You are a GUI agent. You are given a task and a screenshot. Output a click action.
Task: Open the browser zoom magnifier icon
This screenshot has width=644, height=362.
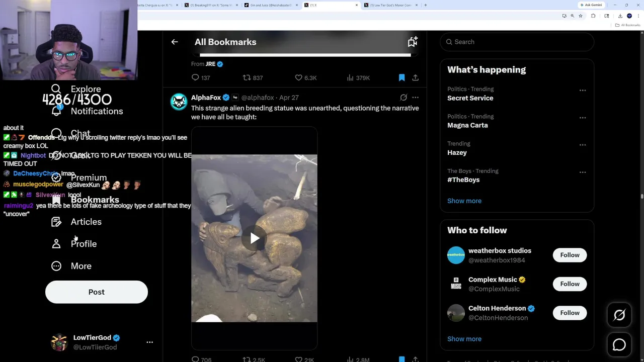pyautogui.click(x=572, y=16)
